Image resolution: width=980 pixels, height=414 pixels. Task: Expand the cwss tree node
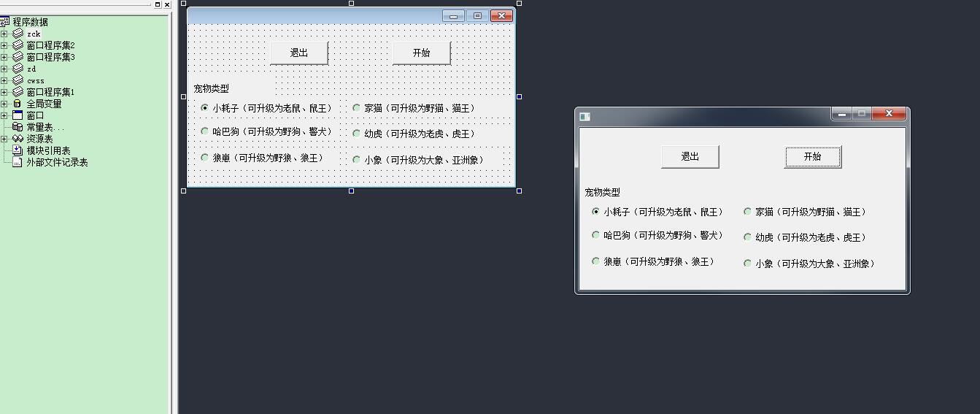pyautogui.click(x=4, y=80)
